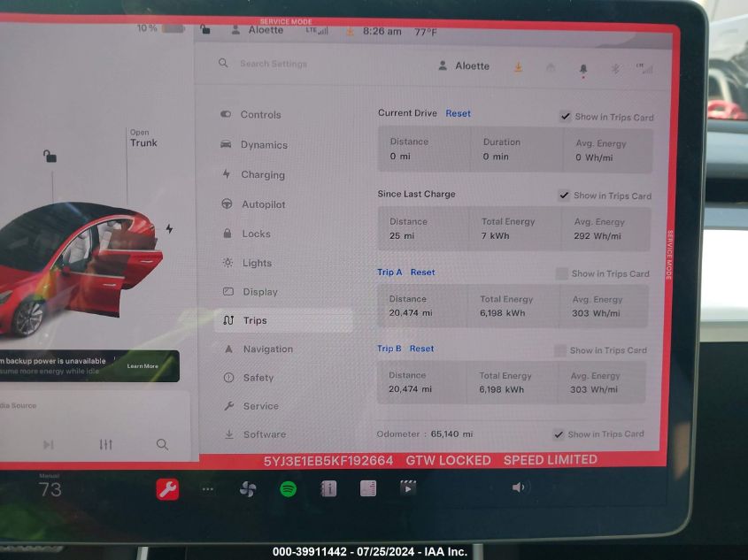Select Charging in settings menu

[x=262, y=175]
